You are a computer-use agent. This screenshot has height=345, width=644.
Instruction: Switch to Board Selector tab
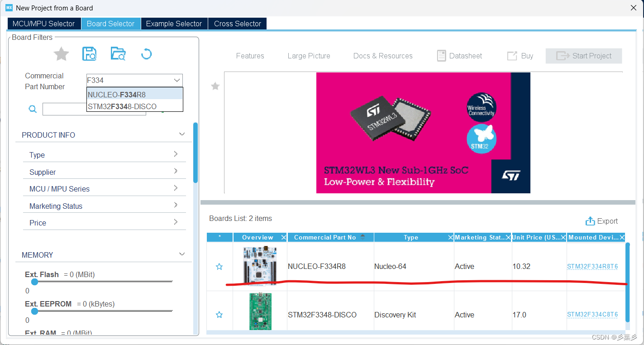(x=111, y=24)
